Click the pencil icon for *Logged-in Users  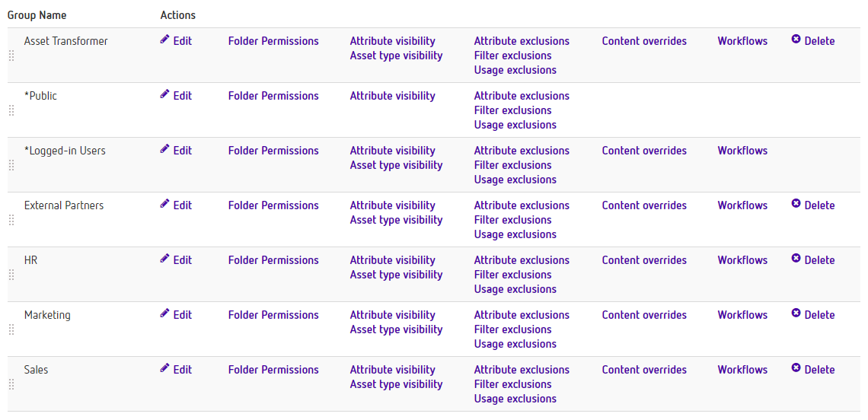[x=164, y=149]
